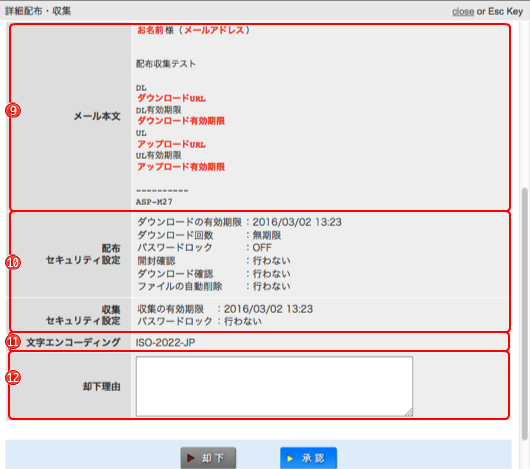Click the 配布収集テスト body text
This screenshot has width=530, height=469.
coord(166,64)
